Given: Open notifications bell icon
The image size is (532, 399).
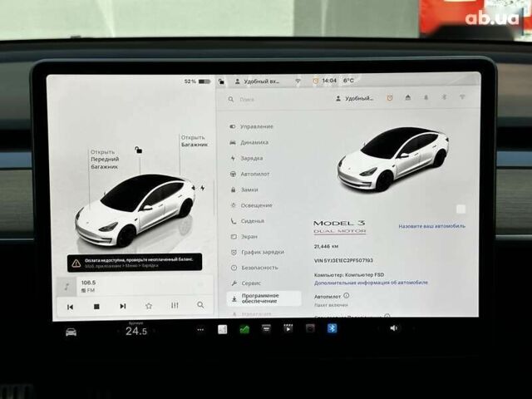Looking at the screenshot, I should coord(426,98).
